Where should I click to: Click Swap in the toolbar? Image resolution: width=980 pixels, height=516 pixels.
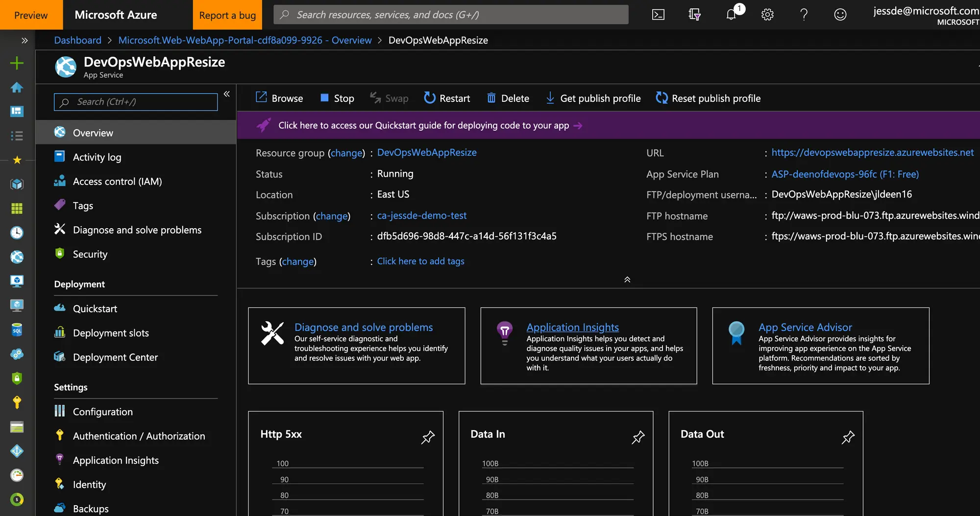(389, 98)
